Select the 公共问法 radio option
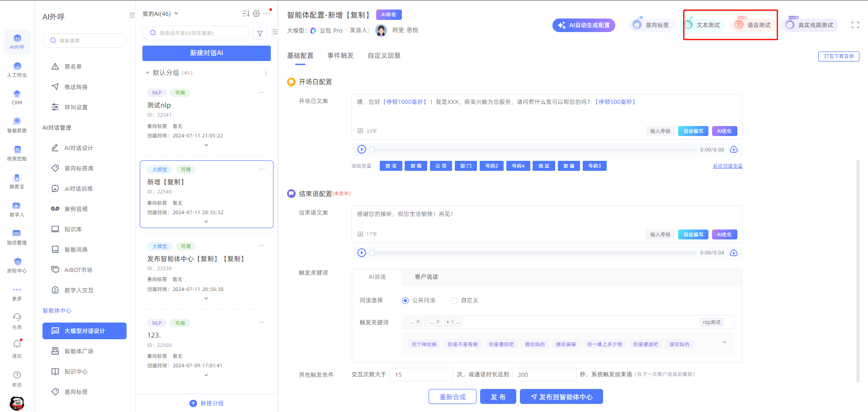This screenshot has width=868, height=412. 405,300
